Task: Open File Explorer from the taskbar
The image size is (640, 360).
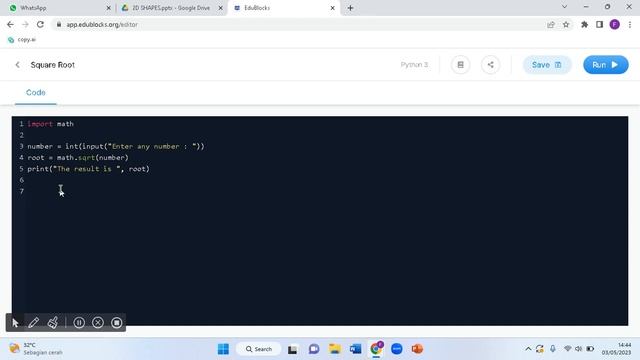Action: 335,349
